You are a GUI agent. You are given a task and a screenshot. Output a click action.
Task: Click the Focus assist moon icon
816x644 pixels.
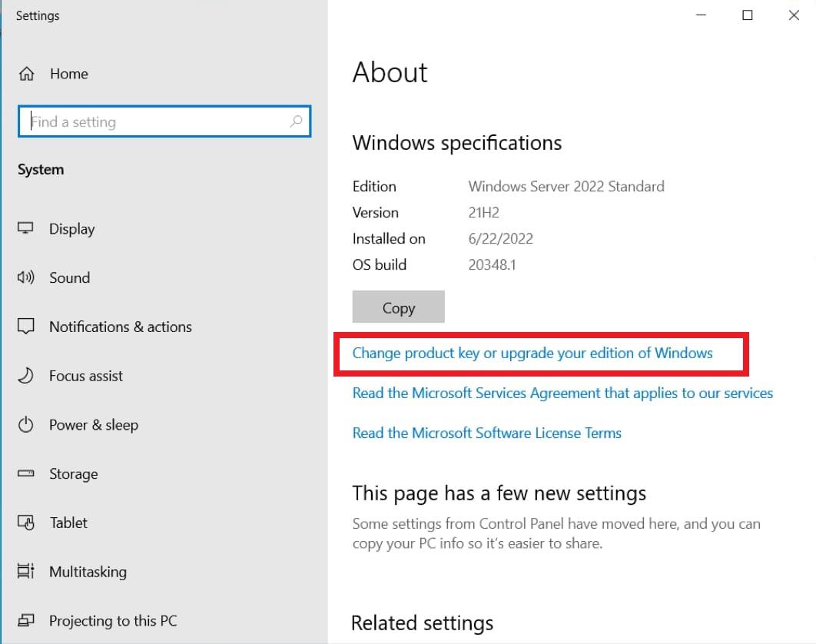tap(26, 376)
